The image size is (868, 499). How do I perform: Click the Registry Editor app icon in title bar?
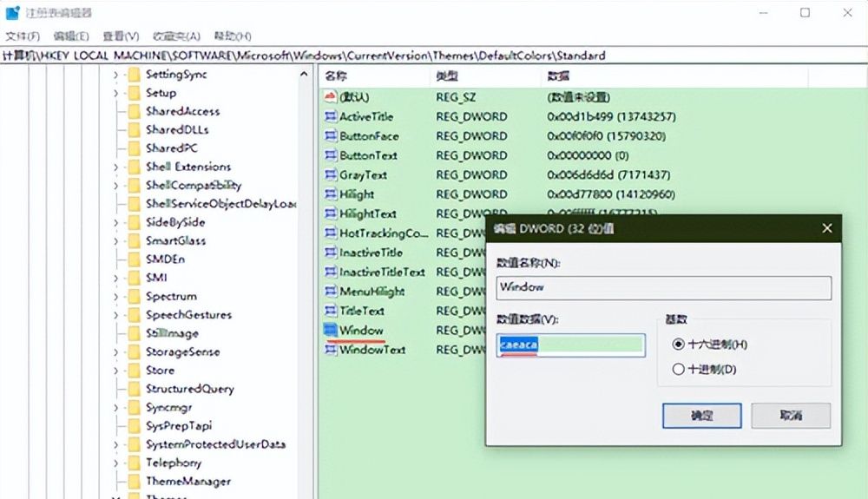pyautogui.click(x=12, y=12)
